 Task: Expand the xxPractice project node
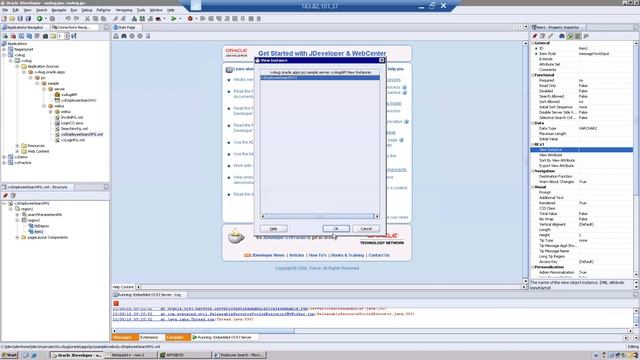click(4, 162)
